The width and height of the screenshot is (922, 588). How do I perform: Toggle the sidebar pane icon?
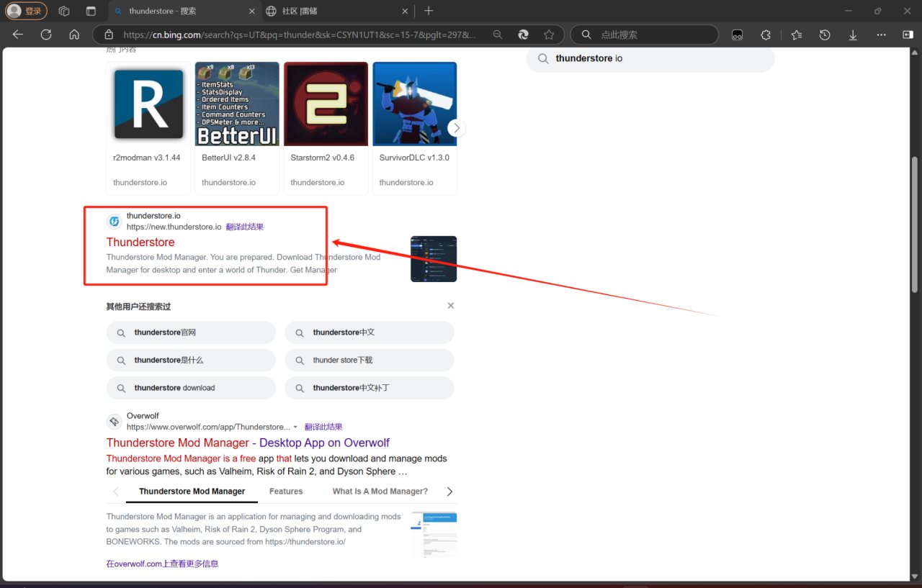(908, 35)
